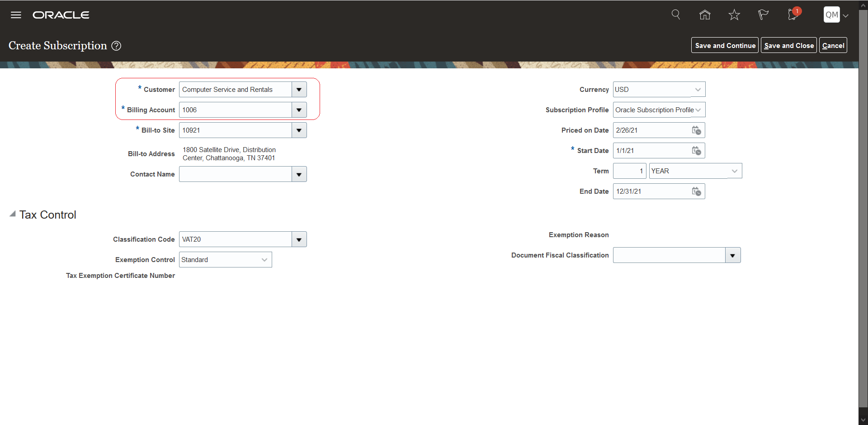Open the Watchlist flag icon
The height and width of the screenshot is (425, 868).
point(763,15)
